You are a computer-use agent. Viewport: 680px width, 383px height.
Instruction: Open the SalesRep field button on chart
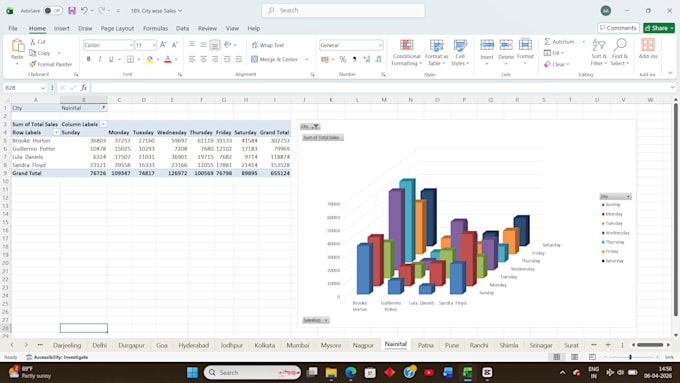tap(316, 320)
